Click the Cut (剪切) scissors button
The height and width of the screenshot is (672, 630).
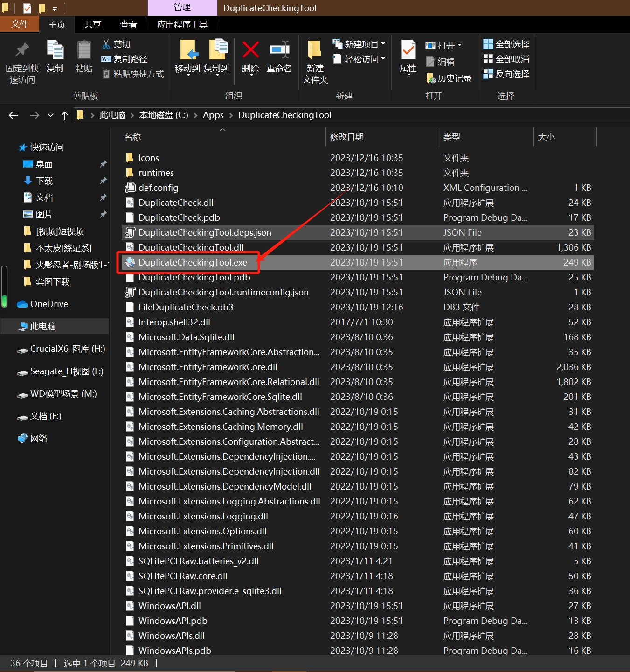point(116,44)
